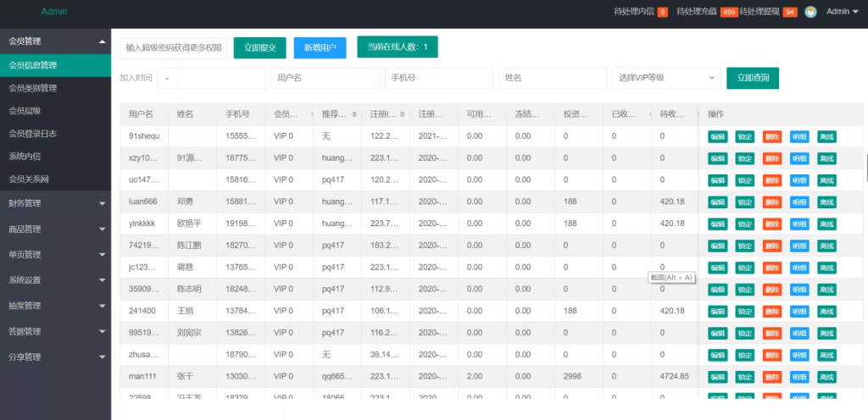868x420 pixels.
Task: Focus the 加入时间 date range field
Action: coord(211,79)
